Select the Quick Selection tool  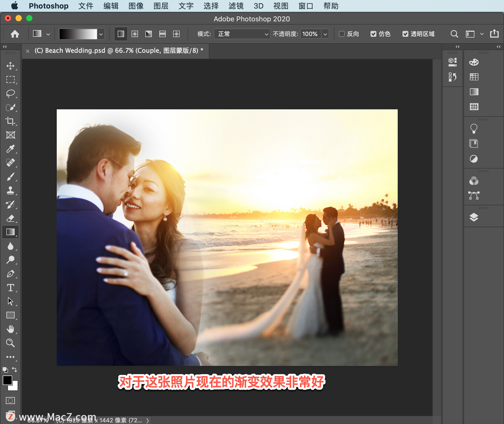(10, 107)
